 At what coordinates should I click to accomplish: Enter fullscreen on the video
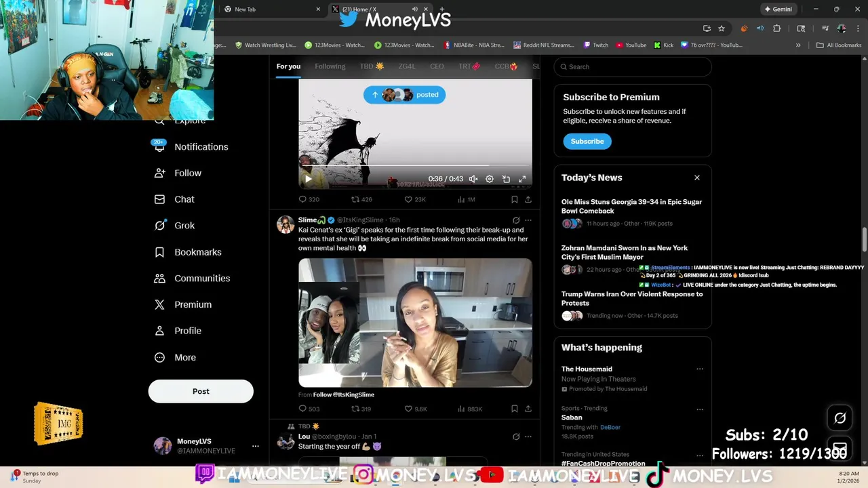522,179
